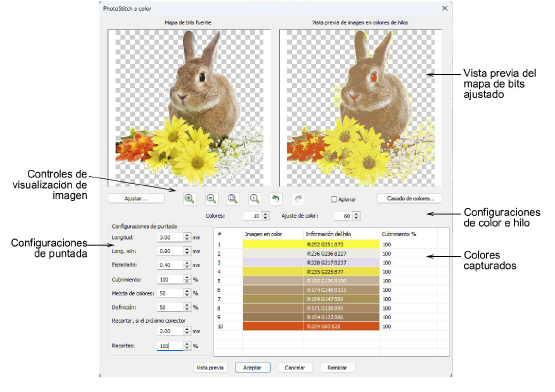Confirm with the Aceptar button
Screen dimensions: 555x392
[x=253, y=368]
